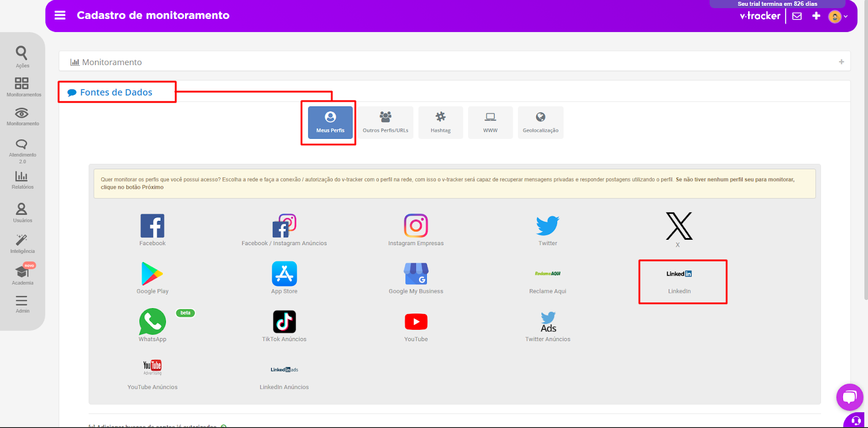The width and height of the screenshot is (868, 428).
Task: Open the user avatar dropdown
Action: [838, 16]
